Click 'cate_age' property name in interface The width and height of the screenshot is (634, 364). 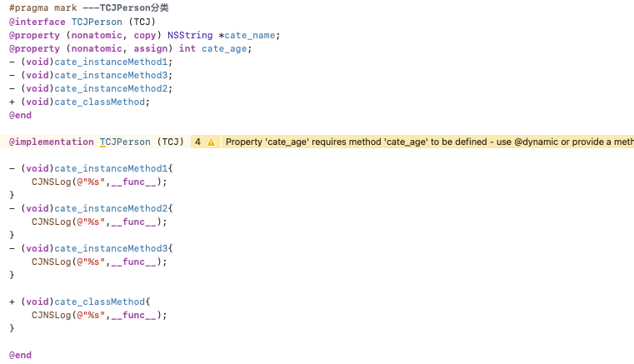point(224,48)
